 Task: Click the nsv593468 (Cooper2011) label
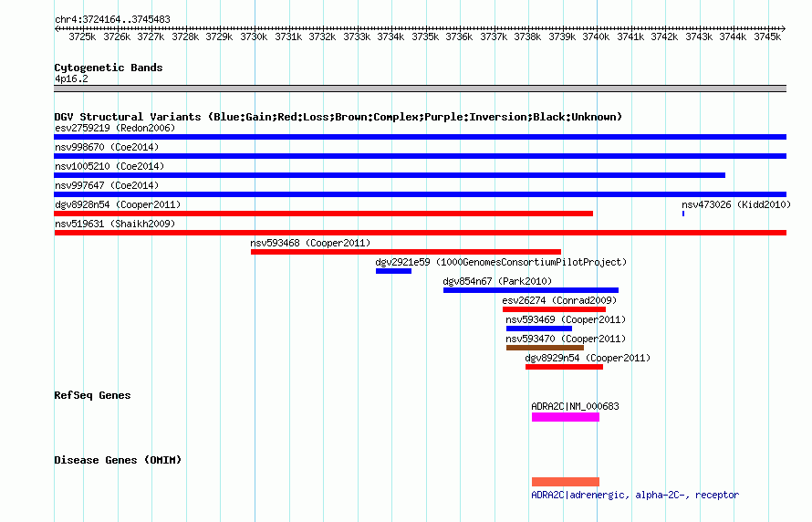[x=310, y=243]
